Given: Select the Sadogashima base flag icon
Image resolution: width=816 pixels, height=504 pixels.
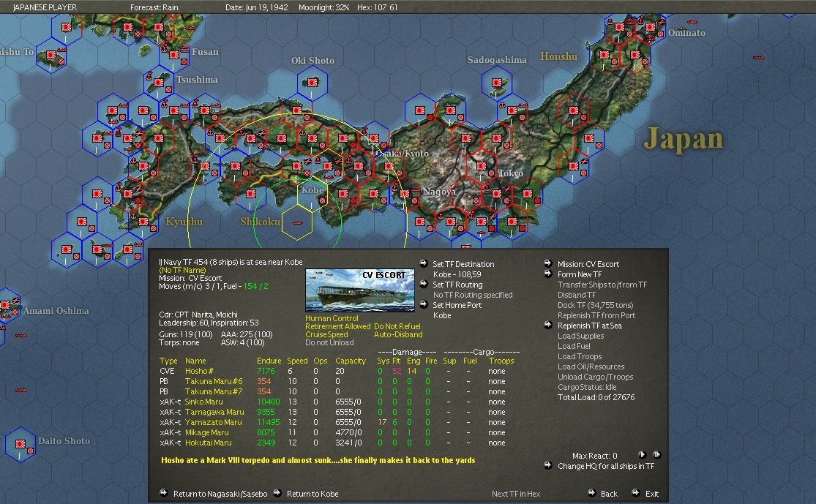Looking at the screenshot, I should click(x=497, y=82).
